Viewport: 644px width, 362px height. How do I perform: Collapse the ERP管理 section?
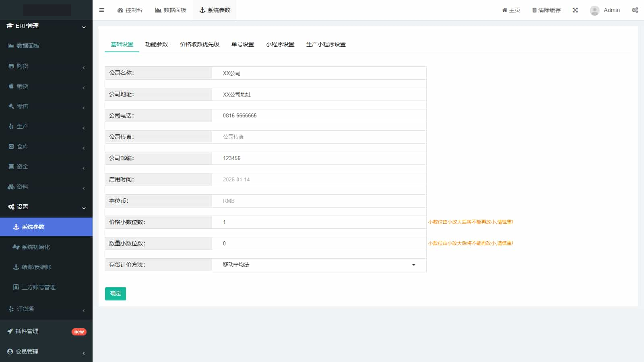click(x=83, y=27)
